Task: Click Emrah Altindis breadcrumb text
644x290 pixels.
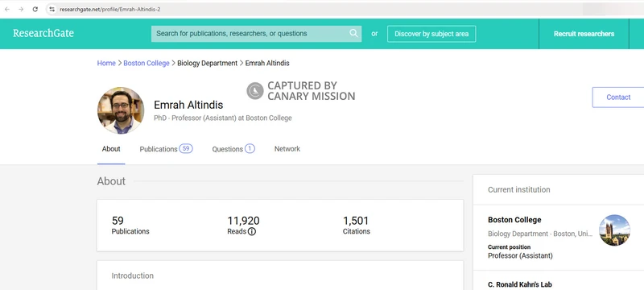Action: pos(267,64)
